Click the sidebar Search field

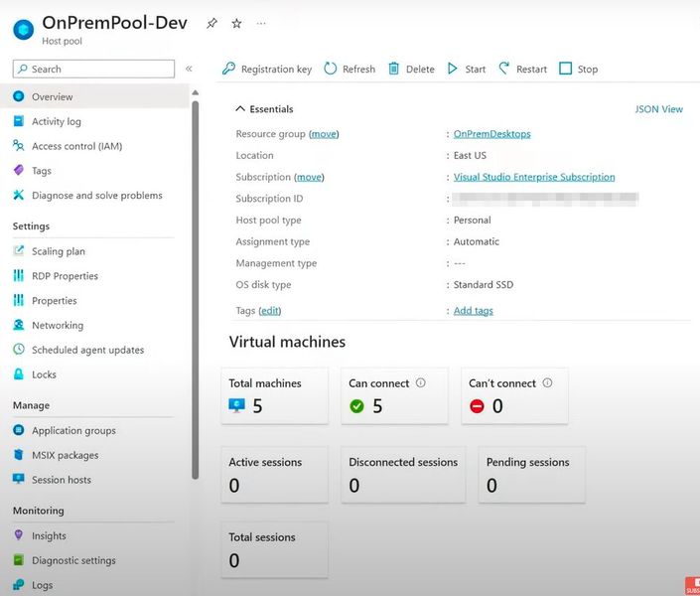point(93,69)
